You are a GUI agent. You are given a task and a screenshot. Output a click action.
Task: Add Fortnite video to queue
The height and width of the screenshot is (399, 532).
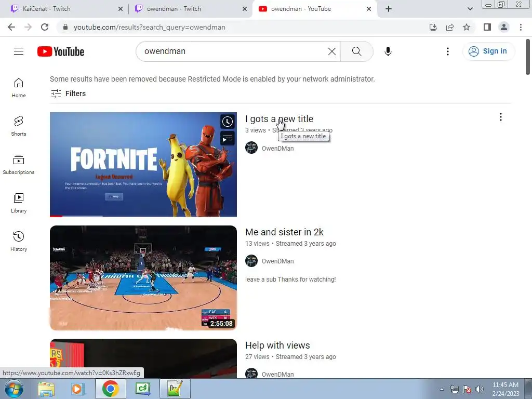click(x=228, y=138)
